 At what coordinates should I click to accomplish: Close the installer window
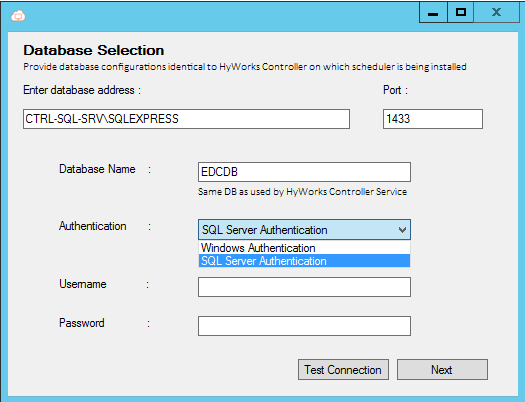click(x=496, y=13)
